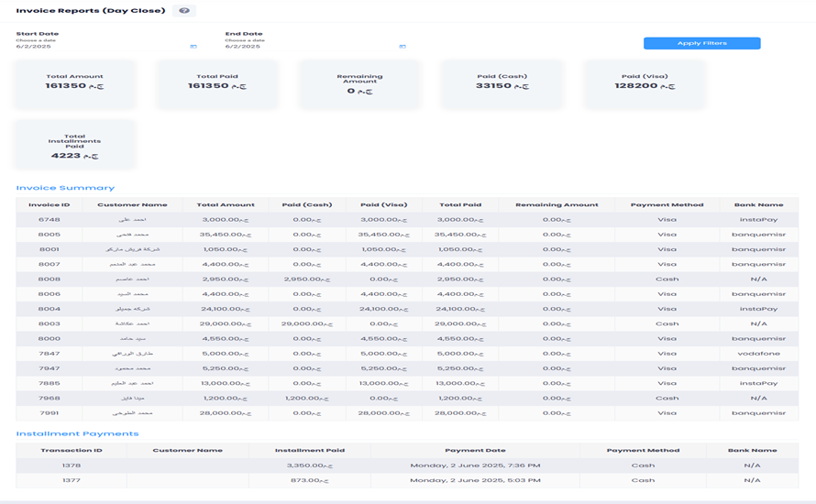Image resolution: width=816 pixels, height=504 pixels.
Task: Open the help question-mark icon
Action: 184,10
